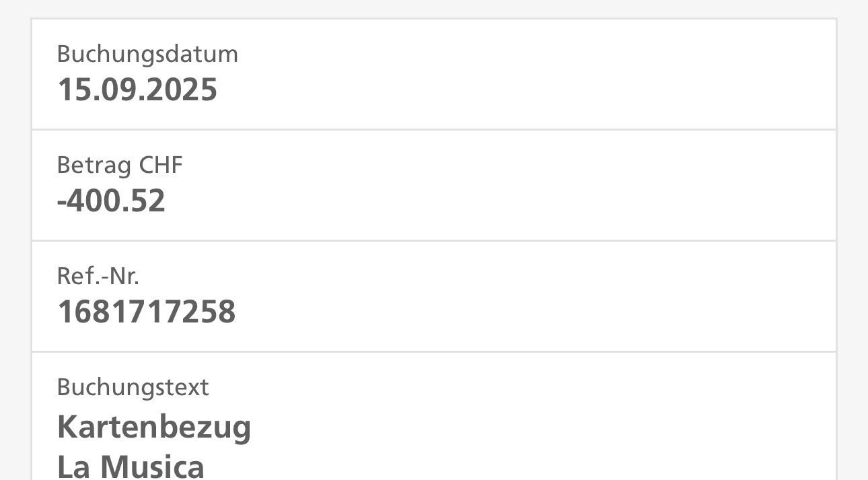Select the booking date 15.09.2025
The width and height of the screenshot is (868, 480).
point(137,90)
